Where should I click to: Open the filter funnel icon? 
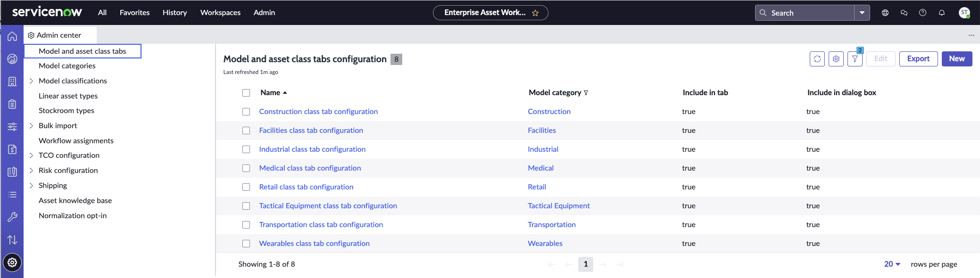(855, 59)
